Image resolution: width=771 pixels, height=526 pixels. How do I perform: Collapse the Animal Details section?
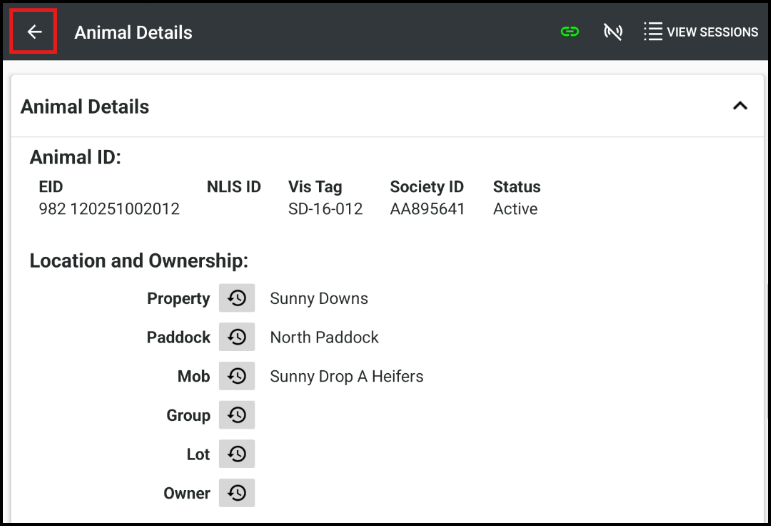pos(740,106)
